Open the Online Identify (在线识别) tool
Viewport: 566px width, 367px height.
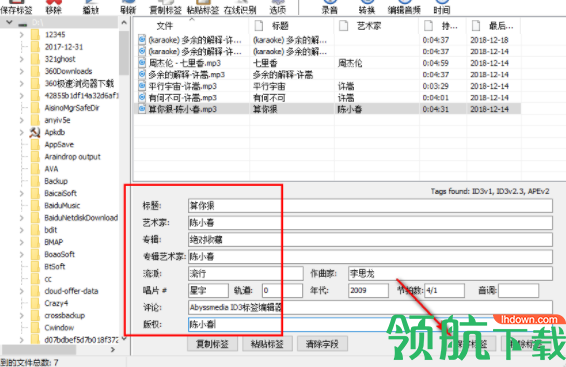pyautogui.click(x=240, y=7)
